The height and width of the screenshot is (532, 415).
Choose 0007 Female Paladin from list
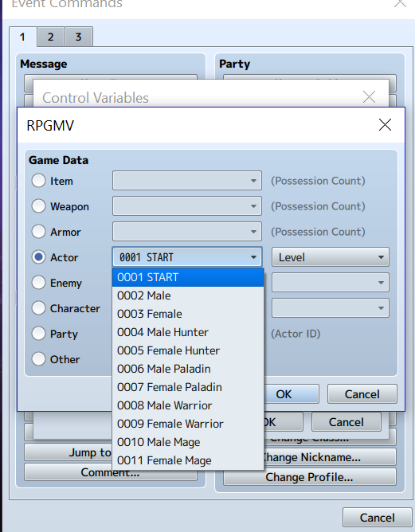coord(188,387)
